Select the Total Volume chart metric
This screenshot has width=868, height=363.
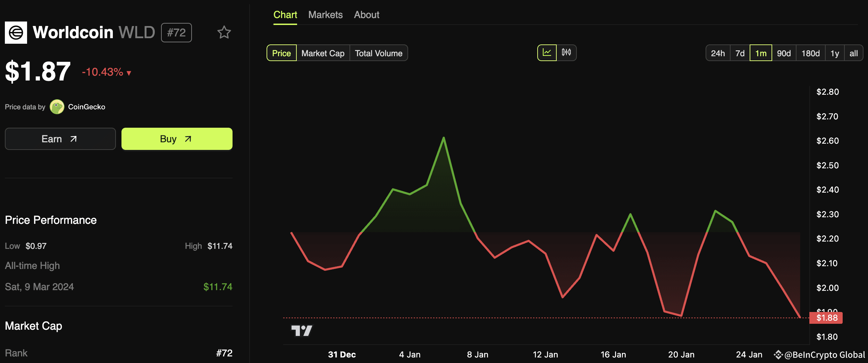click(x=379, y=53)
